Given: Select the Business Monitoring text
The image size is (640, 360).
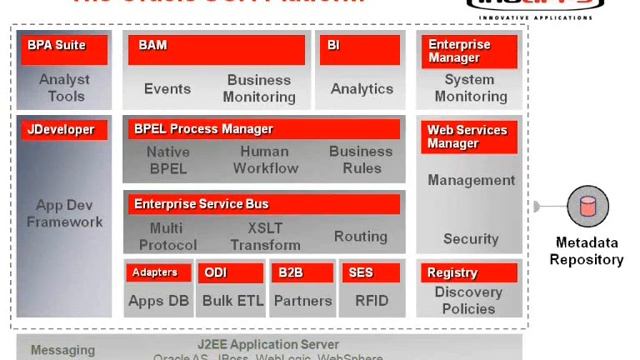Looking at the screenshot, I should pos(259,89).
